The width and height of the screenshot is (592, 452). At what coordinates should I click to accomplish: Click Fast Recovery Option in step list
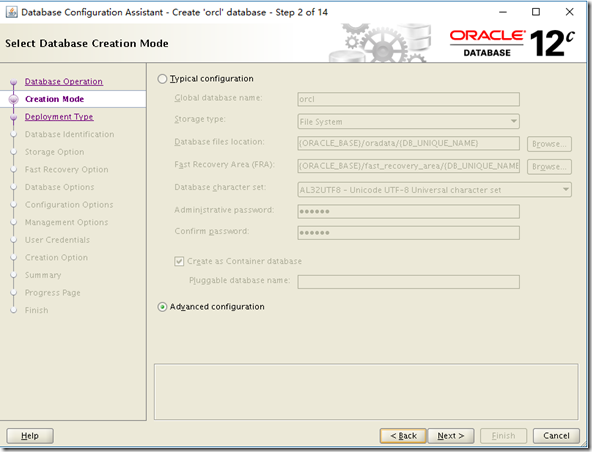66,170
